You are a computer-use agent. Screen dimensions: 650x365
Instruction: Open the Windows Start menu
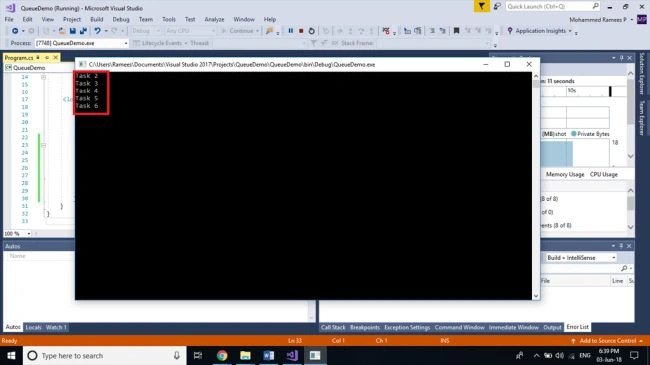pos(11,355)
